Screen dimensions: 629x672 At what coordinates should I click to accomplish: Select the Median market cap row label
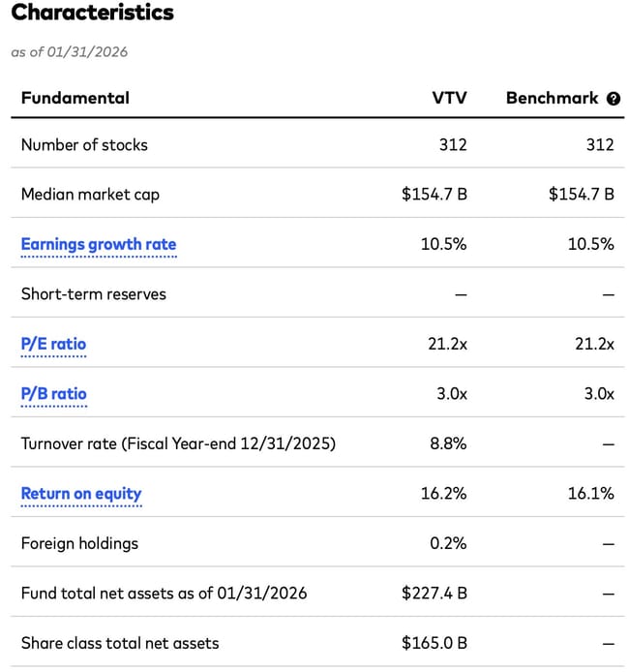pos(90,195)
